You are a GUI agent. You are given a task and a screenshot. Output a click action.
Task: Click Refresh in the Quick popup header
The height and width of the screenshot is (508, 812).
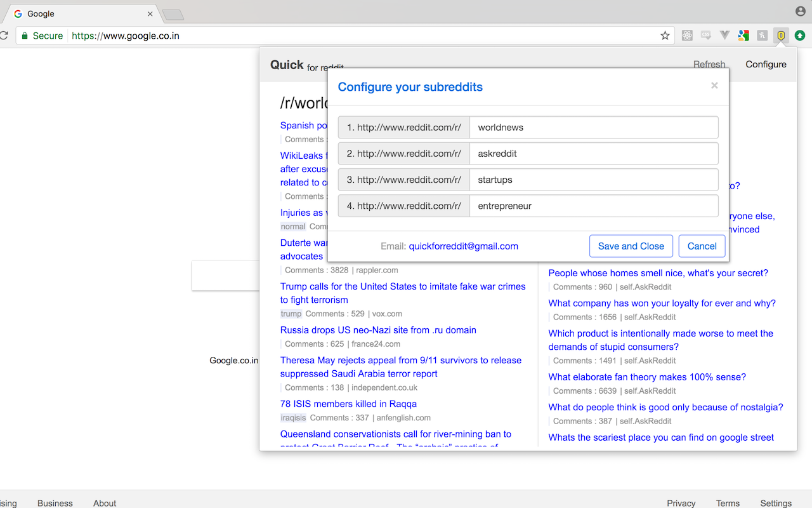709,64
